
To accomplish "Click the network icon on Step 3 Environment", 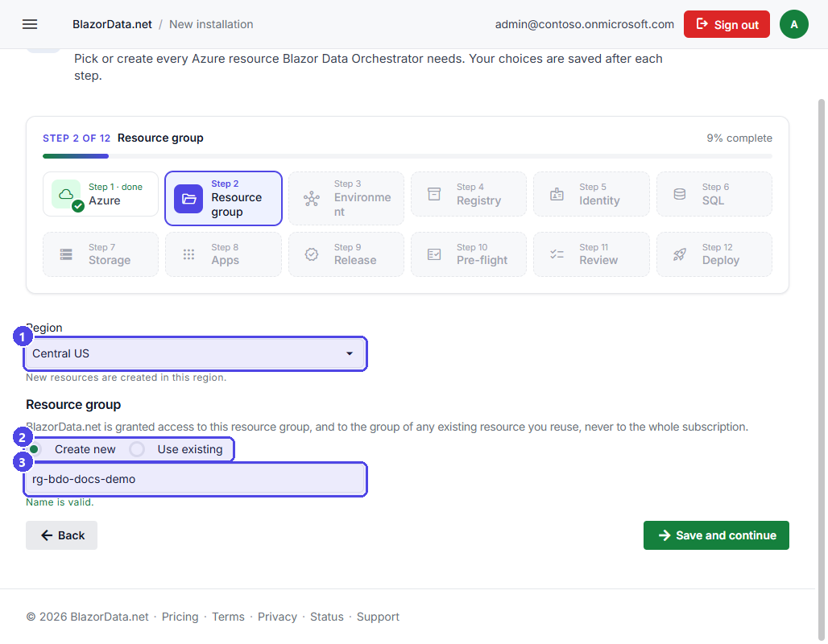I will point(312,199).
